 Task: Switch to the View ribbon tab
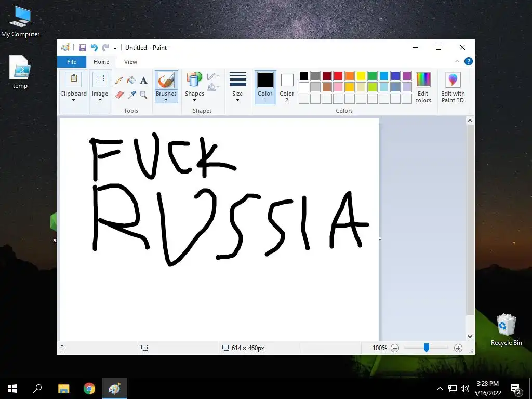click(130, 62)
